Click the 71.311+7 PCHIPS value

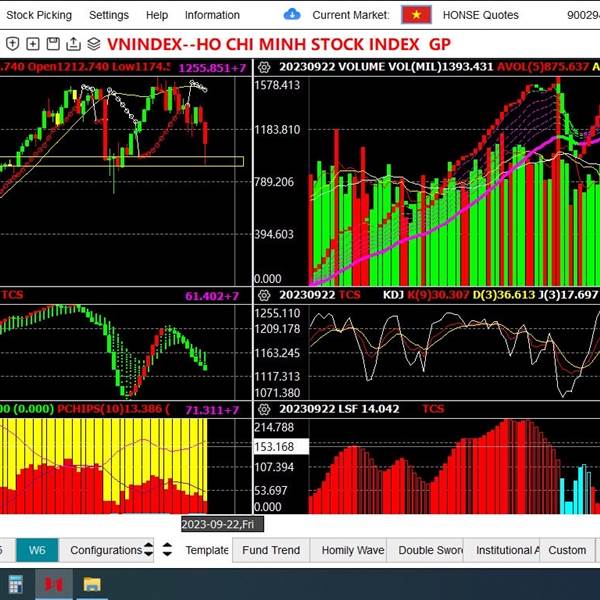[212, 410]
